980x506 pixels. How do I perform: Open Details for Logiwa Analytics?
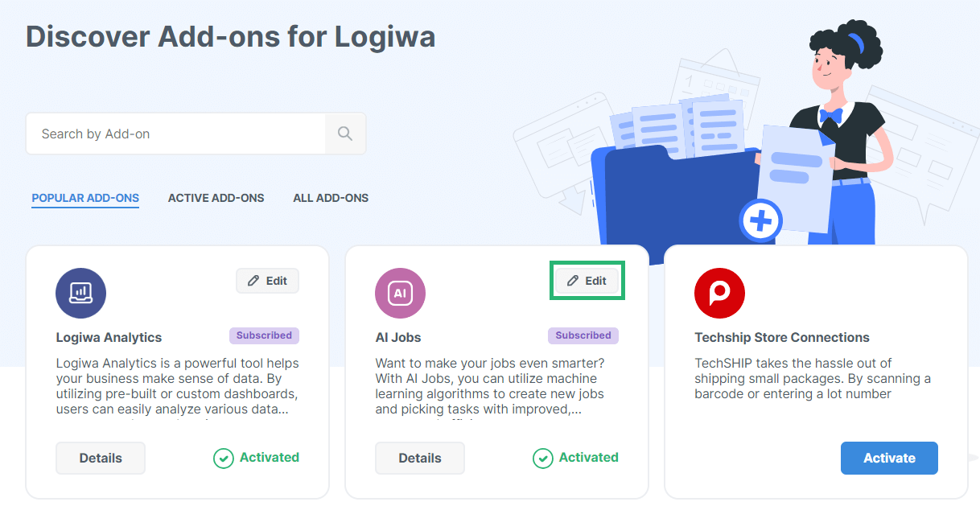click(101, 458)
